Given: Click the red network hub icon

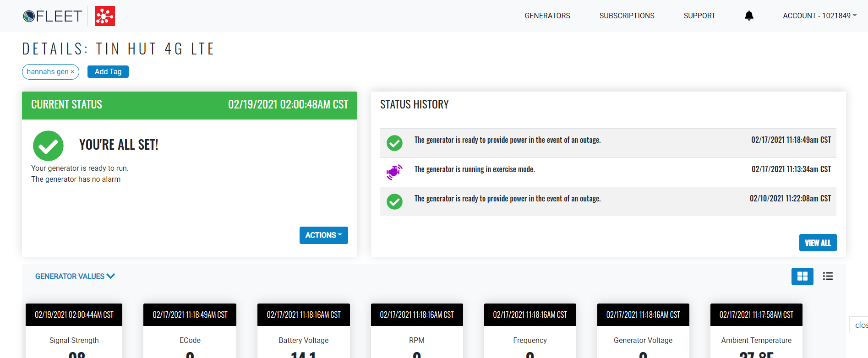Looking at the screenshot, I should tap(105, 16).
